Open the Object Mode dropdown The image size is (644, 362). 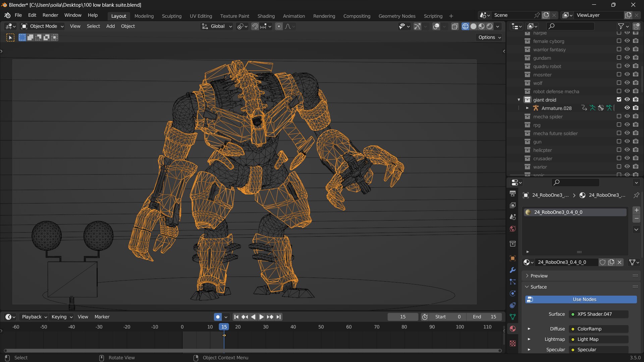42,26
